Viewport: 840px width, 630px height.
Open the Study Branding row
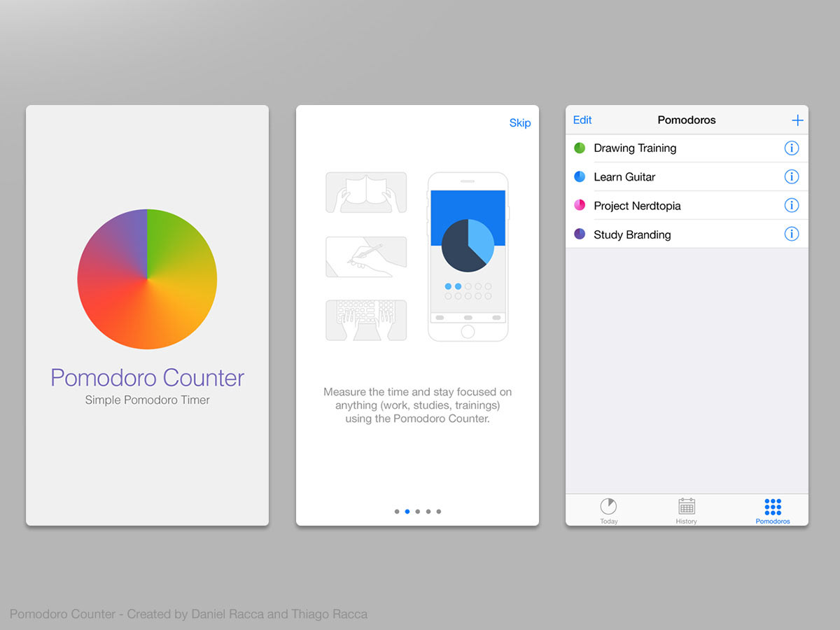point(687,234)
